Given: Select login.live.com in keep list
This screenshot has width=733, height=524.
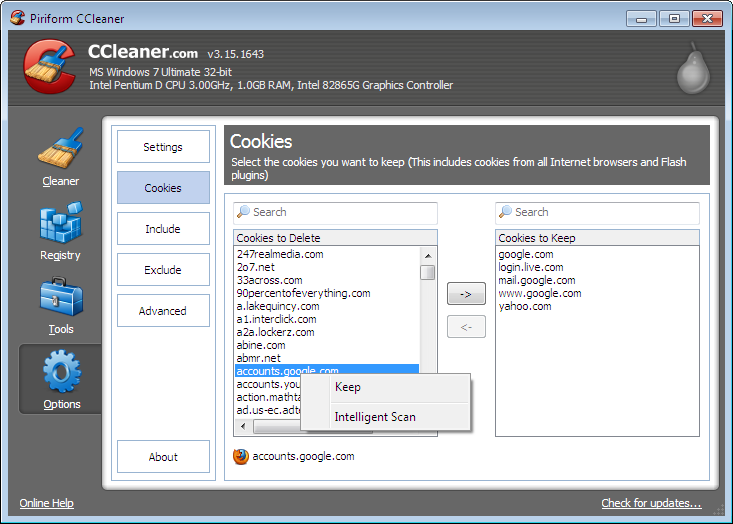Looking at the screenshot, I should point(531,267).
